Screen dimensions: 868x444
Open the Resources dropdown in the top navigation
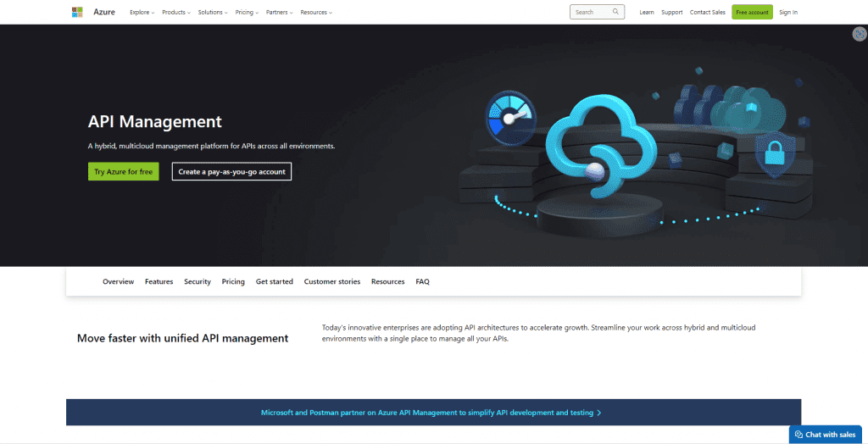(316, 12)
